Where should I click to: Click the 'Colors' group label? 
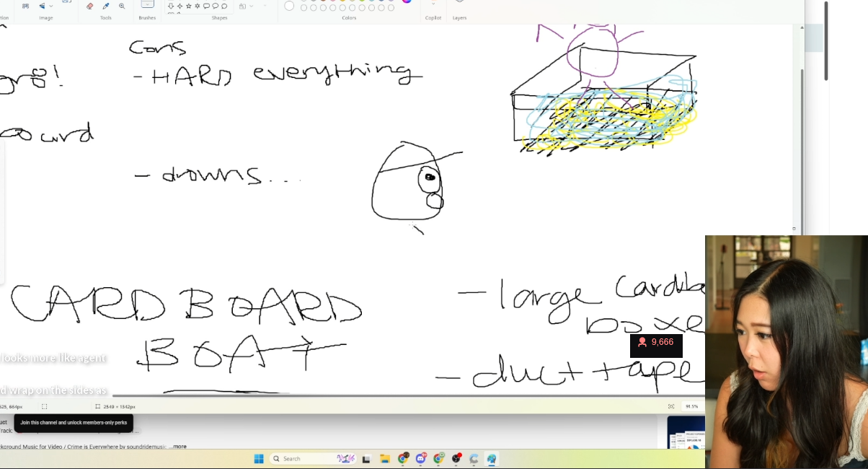click(x=349, y=17)
